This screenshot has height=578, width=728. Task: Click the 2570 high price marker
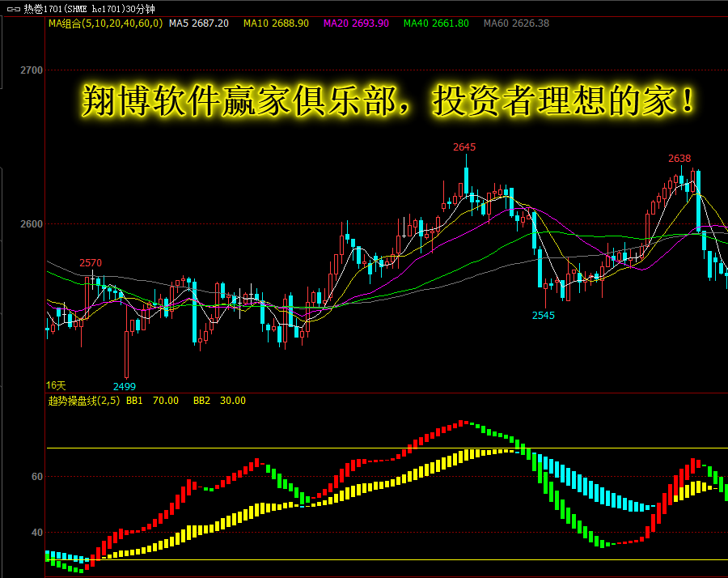91,263
